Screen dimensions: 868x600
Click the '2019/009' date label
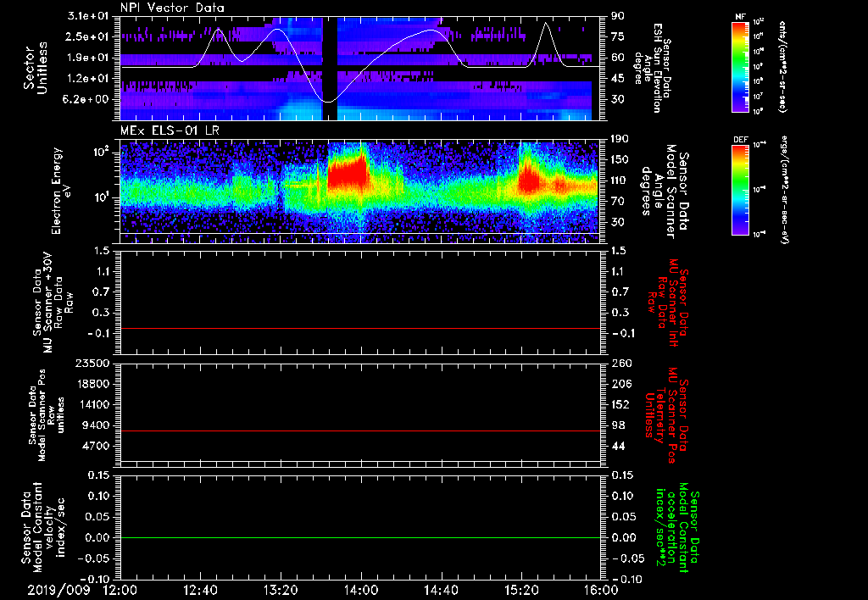click(58, 590)
